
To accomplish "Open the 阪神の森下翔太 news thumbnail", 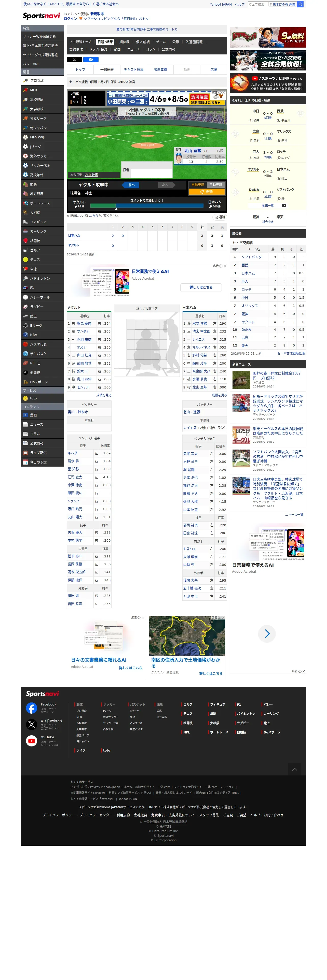I will 241,380.
